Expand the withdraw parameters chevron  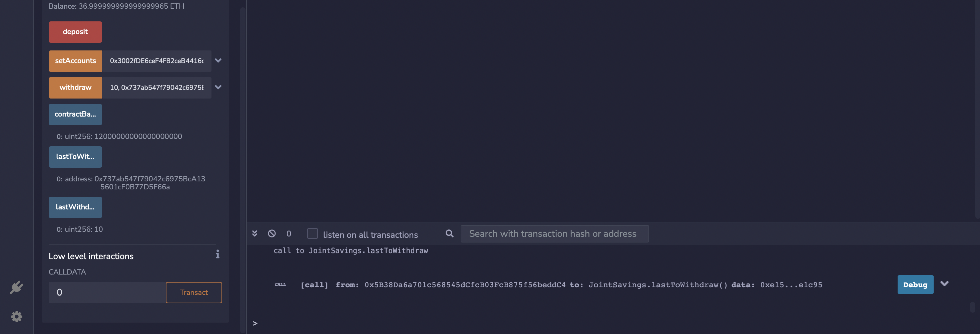[218, 87]
